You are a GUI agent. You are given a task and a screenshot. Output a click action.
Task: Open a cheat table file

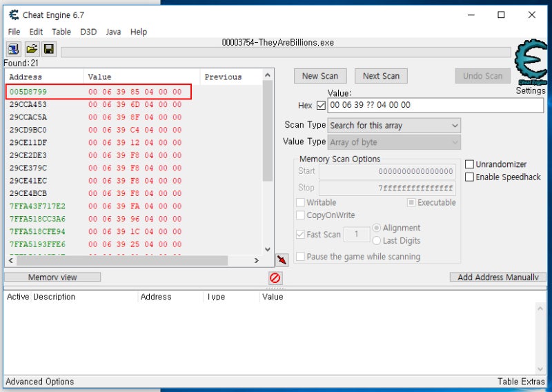pyautogui.click(x=32, y=49)
